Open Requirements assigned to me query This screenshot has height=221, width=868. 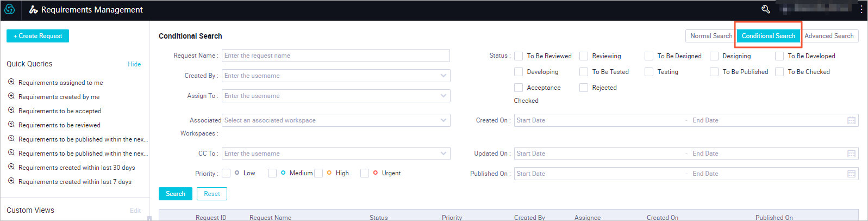tap(61, 83)
